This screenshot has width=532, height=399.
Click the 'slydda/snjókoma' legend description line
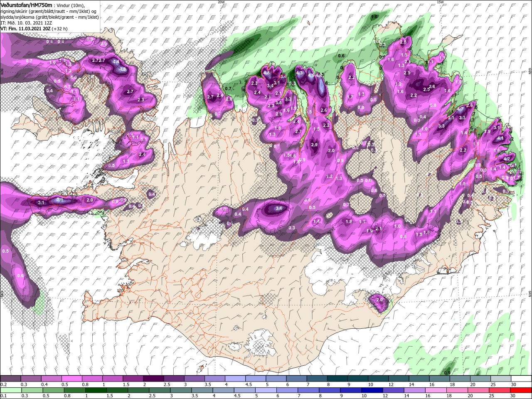click(49, 17)
